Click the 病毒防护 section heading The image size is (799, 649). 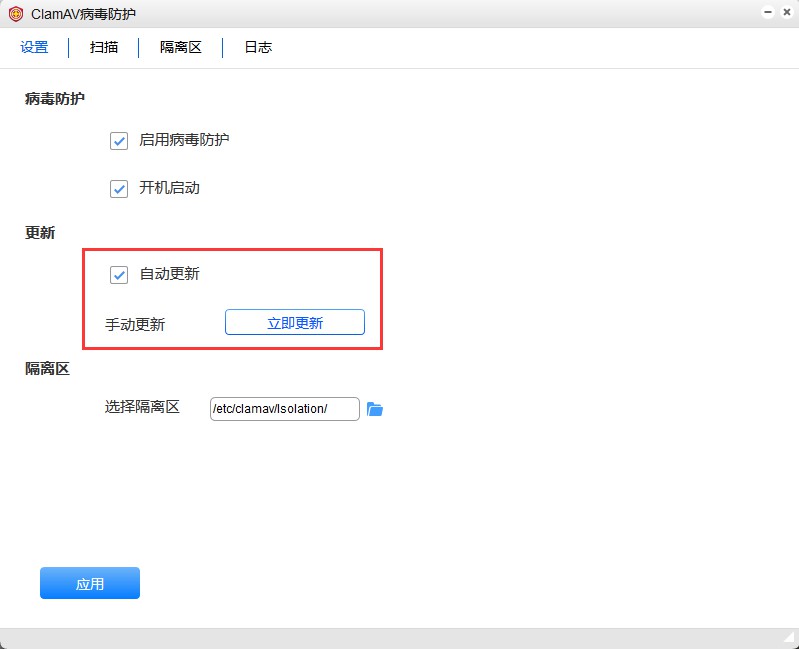point(55,99)
